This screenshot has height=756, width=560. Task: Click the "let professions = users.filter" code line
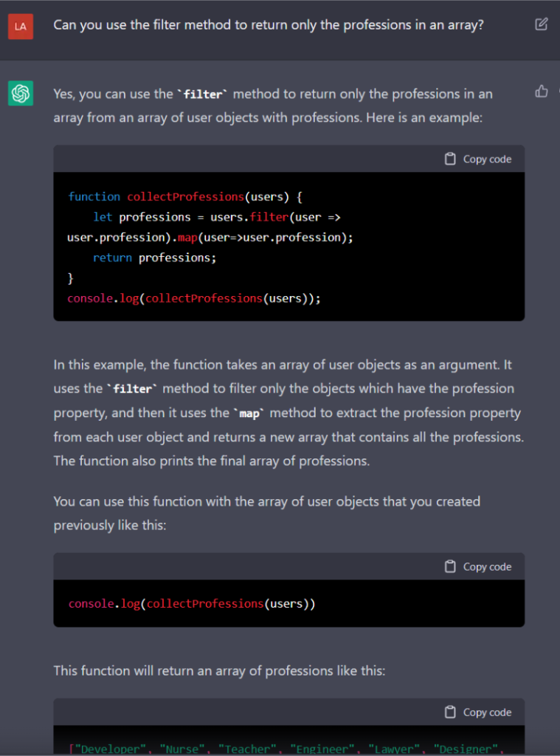(x=216, y=217)
